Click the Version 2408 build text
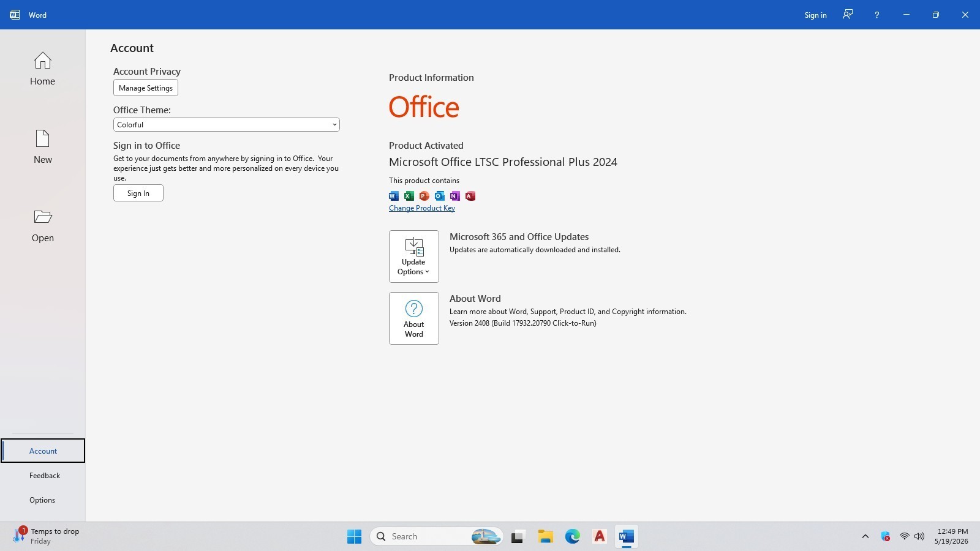This screenshot has height=551, width=980. click(x=523, y=323)
